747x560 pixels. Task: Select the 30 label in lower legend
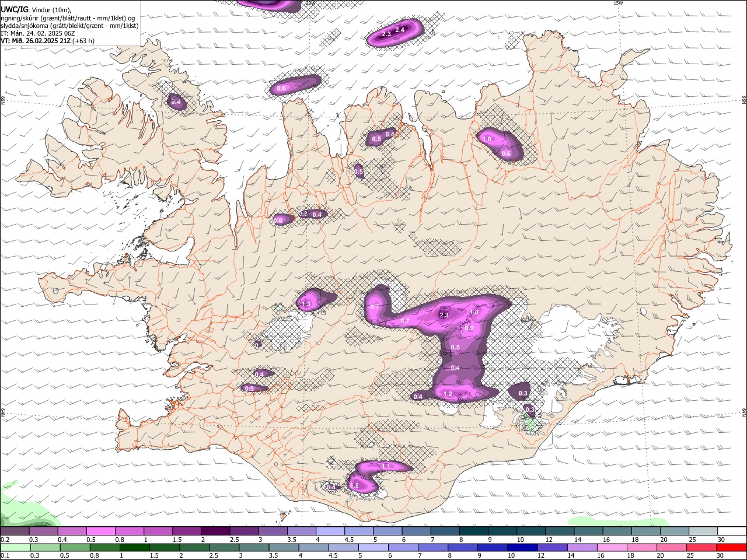click(721, 556)
